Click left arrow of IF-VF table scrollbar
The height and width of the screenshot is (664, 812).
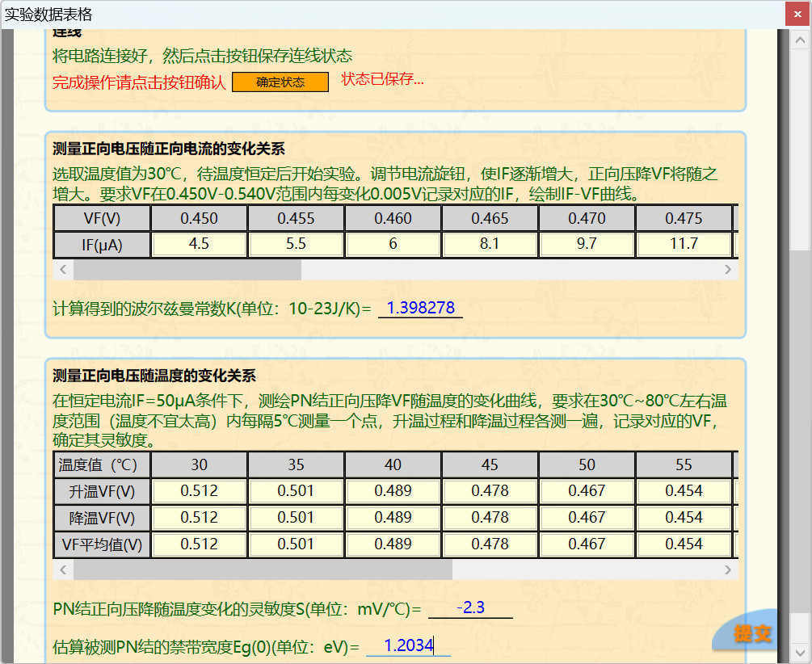pos(63,270)
